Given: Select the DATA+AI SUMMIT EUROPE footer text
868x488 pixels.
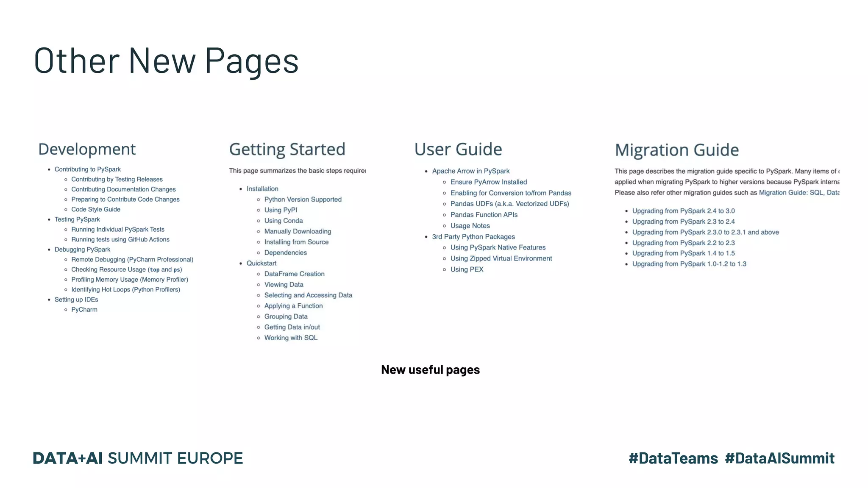Looking at the screenshot, I should (138, 458).
